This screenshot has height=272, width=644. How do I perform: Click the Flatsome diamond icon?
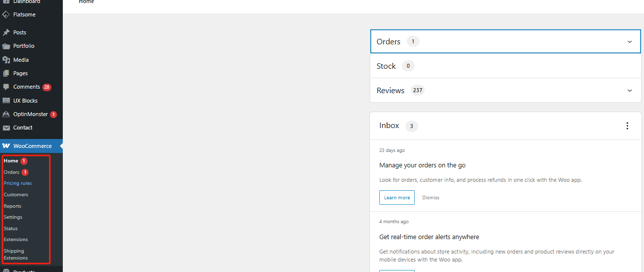pyautogui.click(x=6, y=14)
